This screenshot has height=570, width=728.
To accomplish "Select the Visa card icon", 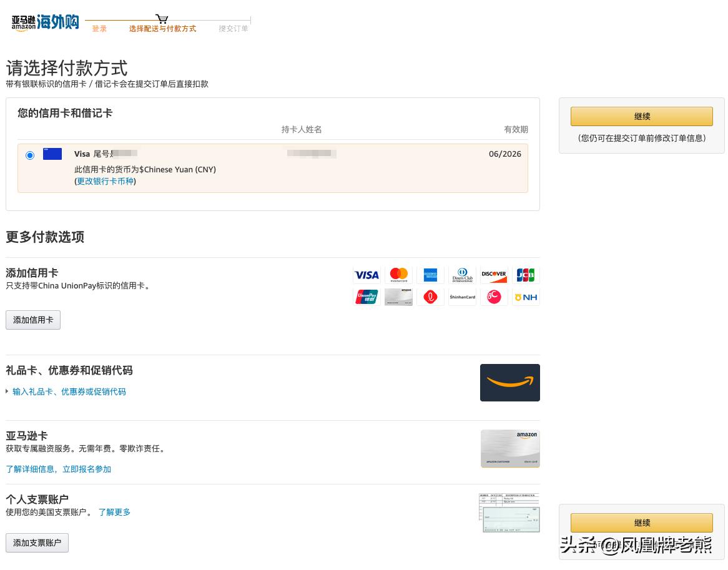I will (366, 275).
